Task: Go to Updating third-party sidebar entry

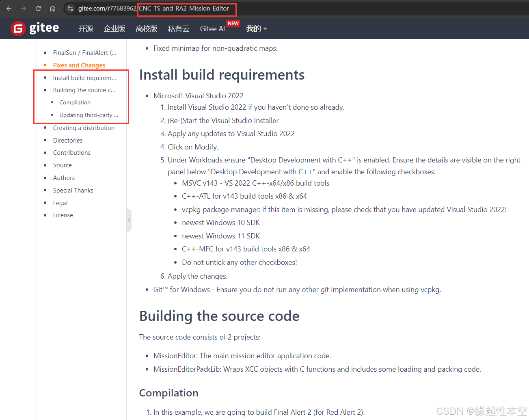Action: click(89, 115)
